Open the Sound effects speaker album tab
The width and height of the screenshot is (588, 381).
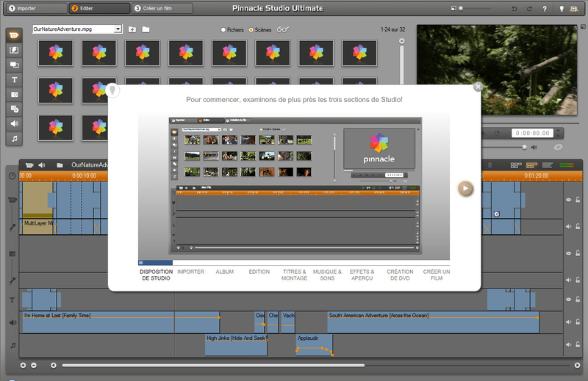click(x=14, y=123)
